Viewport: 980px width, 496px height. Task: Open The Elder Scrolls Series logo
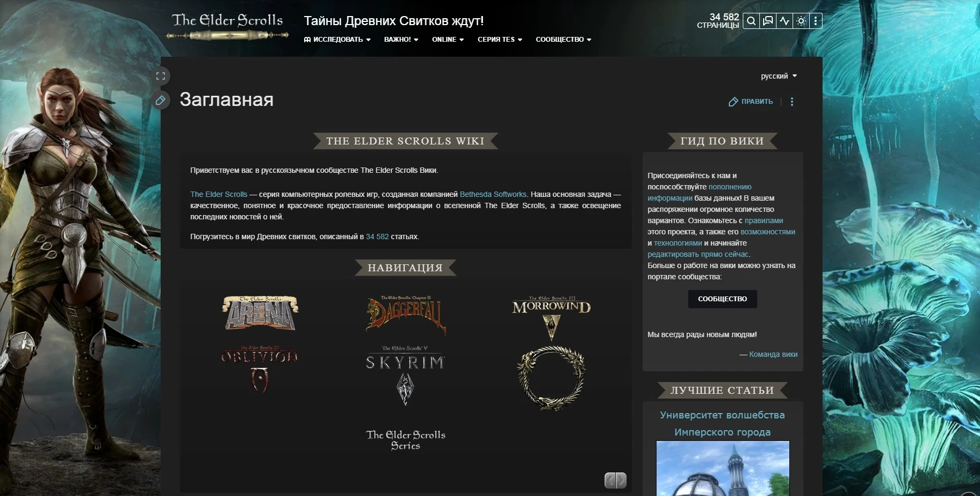[x=406, y=440]
